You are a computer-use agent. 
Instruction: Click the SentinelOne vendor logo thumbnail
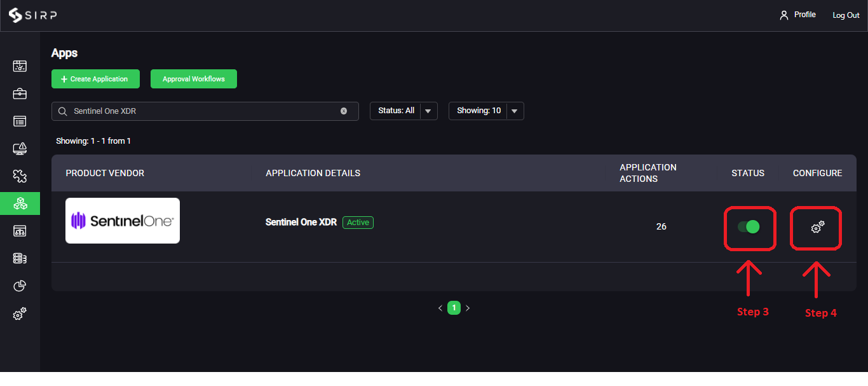point(123,221)
